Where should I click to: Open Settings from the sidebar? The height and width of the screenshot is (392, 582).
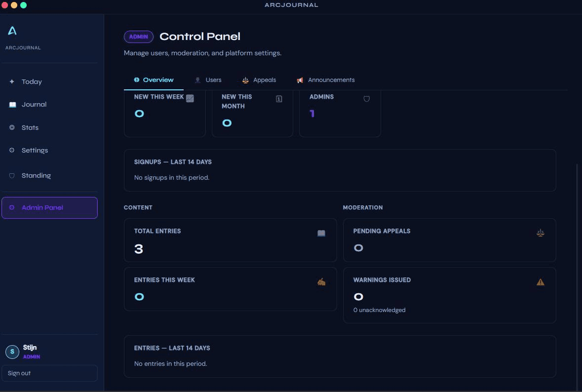50,151
